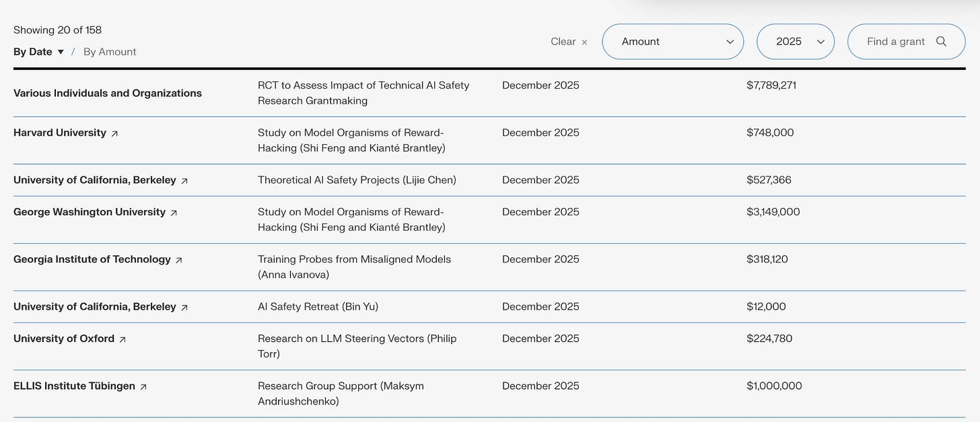Click December 2025 date in Bin Yu row
The image size is (980, 422).
click(x=540, y=306)
